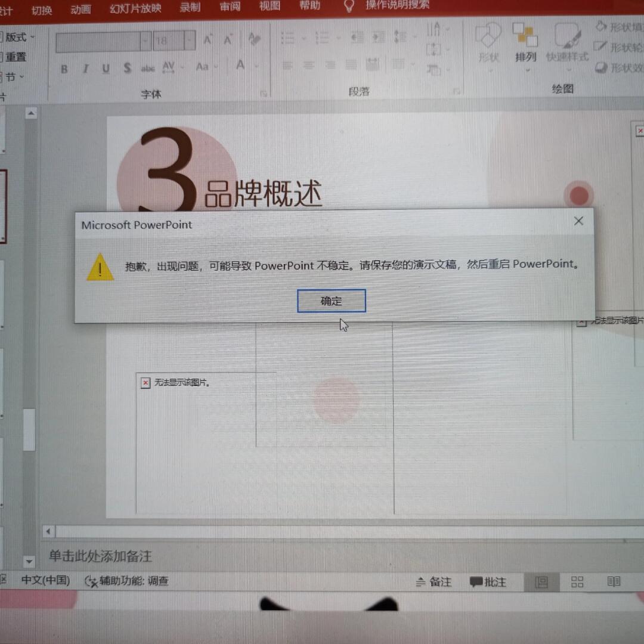This screenshot has width=644, height=644.
Task: Open the font name dropdown arrow
Action: pos(146,42)
